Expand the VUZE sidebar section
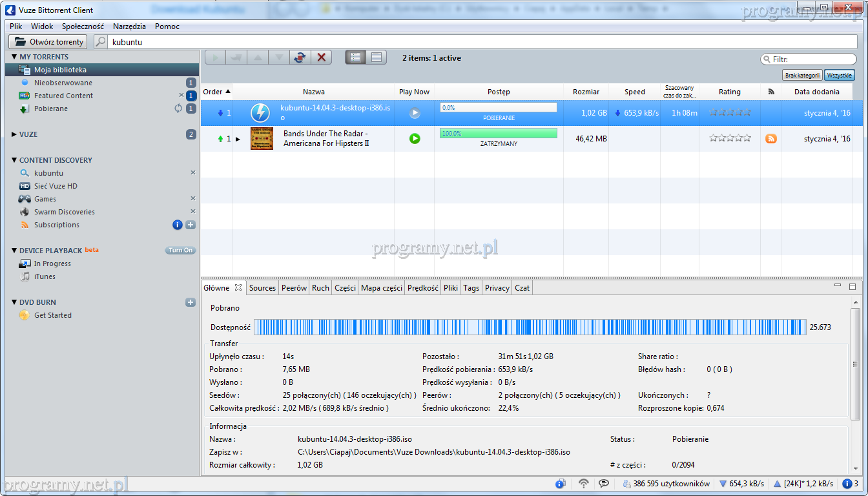This screenshot has width=868, height=496. [x=15, y=134]
